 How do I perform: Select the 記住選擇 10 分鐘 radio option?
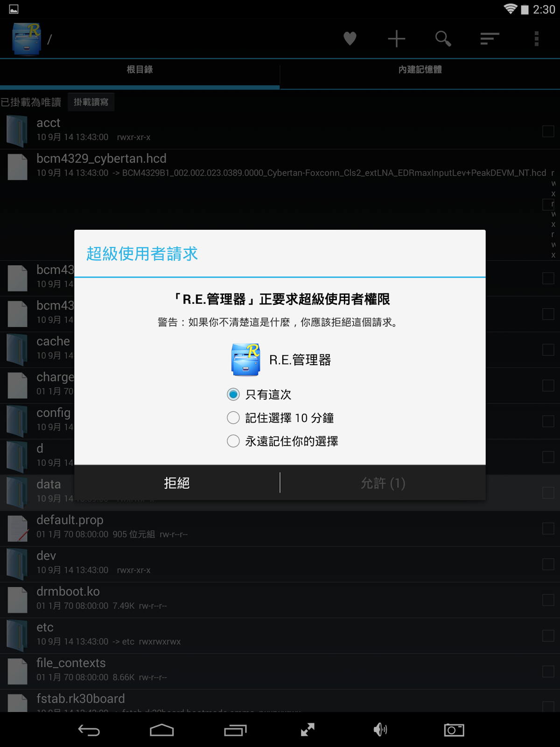(x=233, y=418)
